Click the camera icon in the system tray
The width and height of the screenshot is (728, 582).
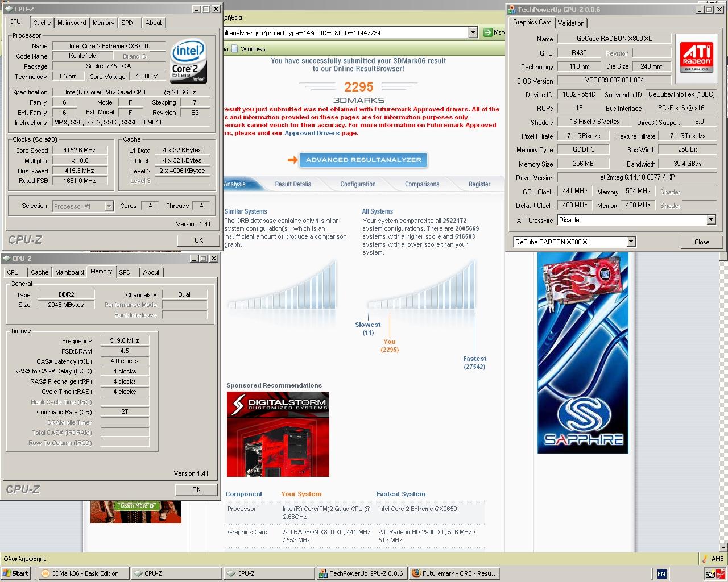coord(710,574)
